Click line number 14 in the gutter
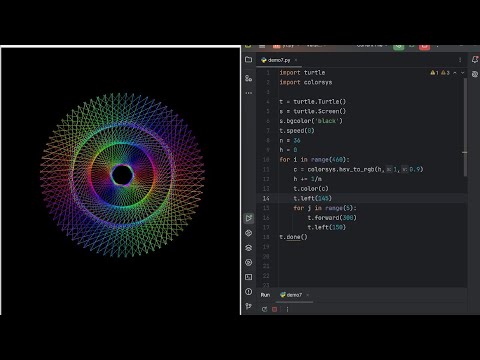Image resolution: width=480 pixels, height=360 pixels. coord(266,198)
